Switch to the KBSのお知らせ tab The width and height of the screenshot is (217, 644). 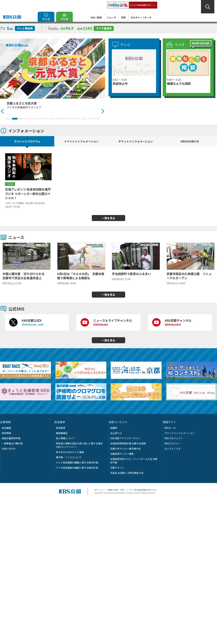tap(190, 141)
